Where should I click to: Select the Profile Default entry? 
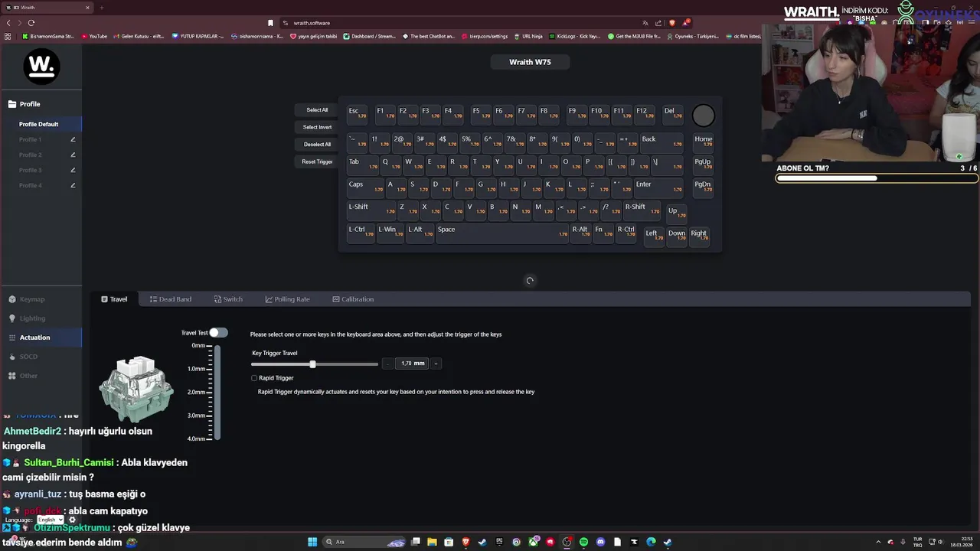coord(41,124)
